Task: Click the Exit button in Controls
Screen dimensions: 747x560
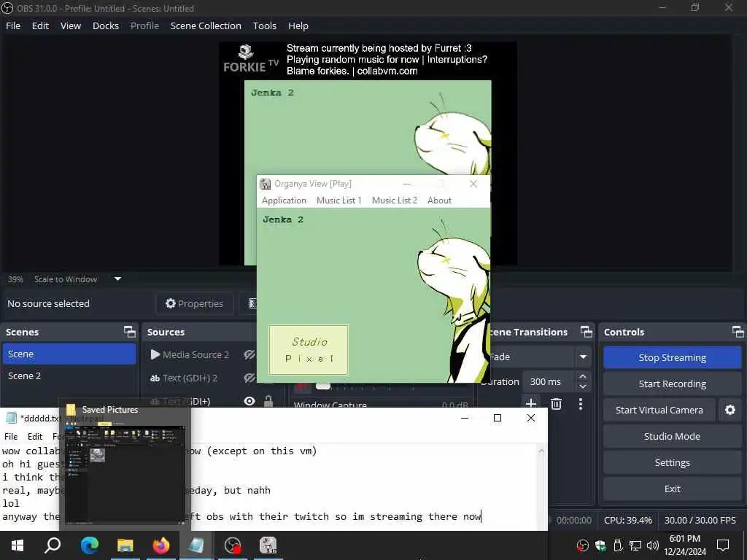Action: click(672, 489)
